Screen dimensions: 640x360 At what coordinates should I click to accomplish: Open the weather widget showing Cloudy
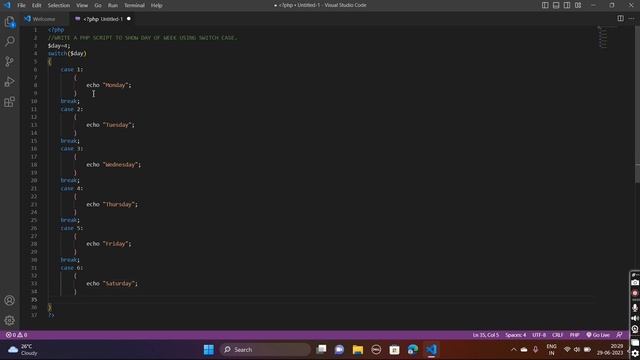pos(22,349)
